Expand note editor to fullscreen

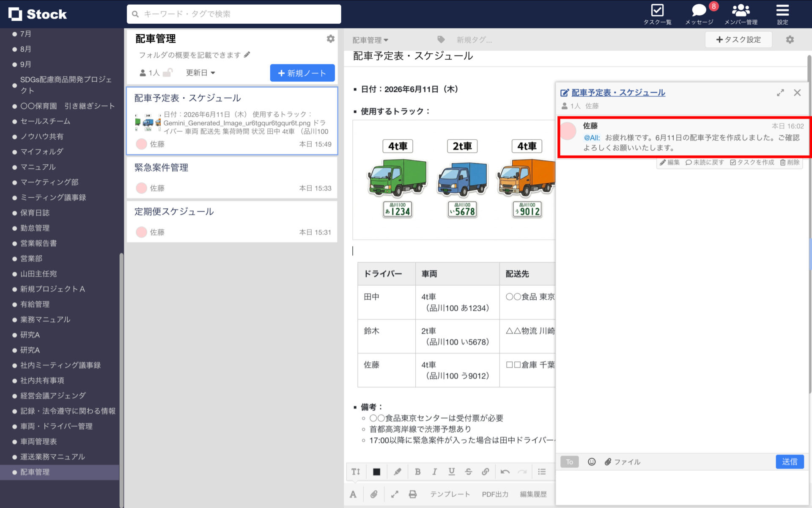coord(395,494)
